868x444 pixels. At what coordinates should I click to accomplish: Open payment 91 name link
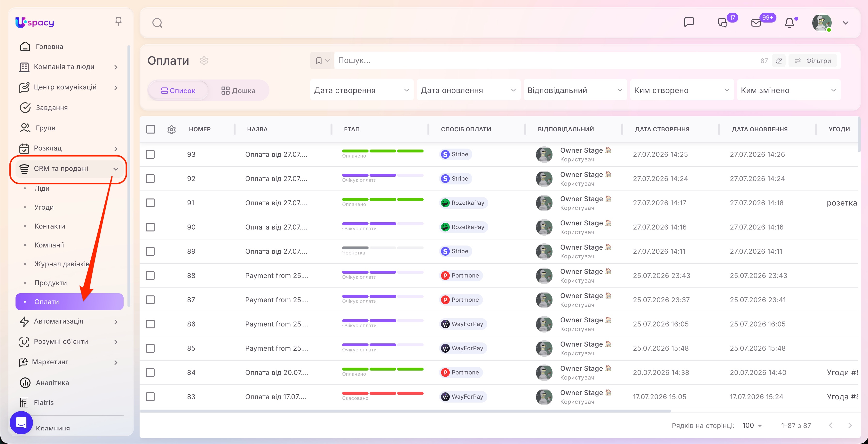click(276, 203)
